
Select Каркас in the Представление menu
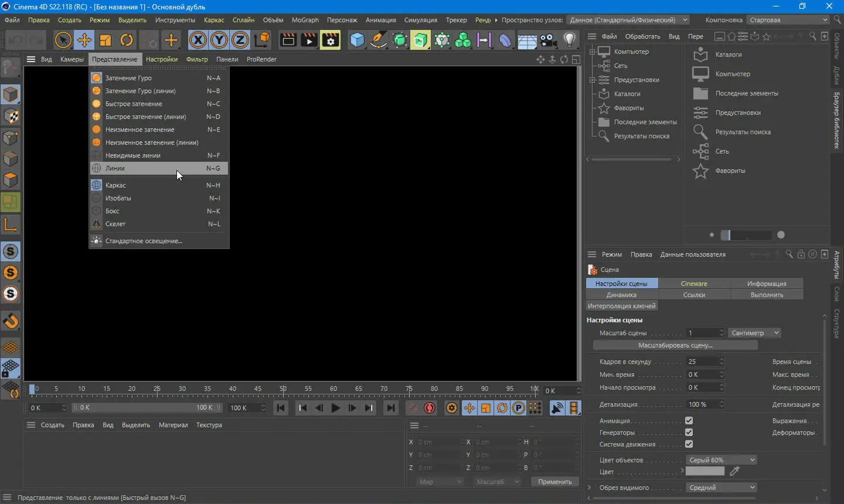coord(117,185)
